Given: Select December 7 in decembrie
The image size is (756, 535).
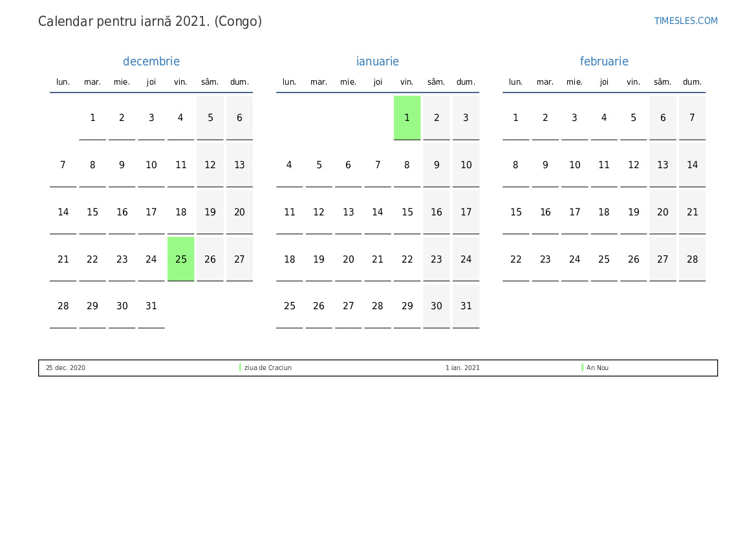Looking at the screenshot, I should [x=63, y=165].
